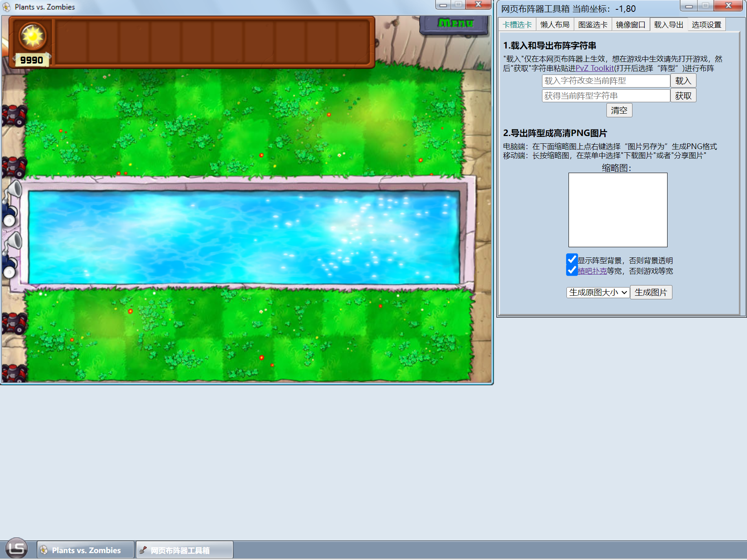Image resolution: width=747 pixels, height=560 pixels.
Task: Open the 生成原图大小 size dropdown
Action: click(x=597, y=292)
